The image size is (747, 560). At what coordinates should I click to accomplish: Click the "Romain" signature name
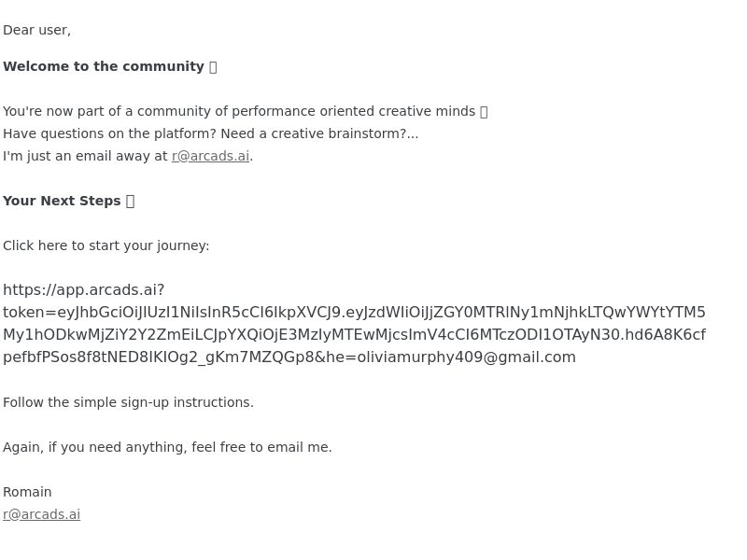click(x=27, y=492)
